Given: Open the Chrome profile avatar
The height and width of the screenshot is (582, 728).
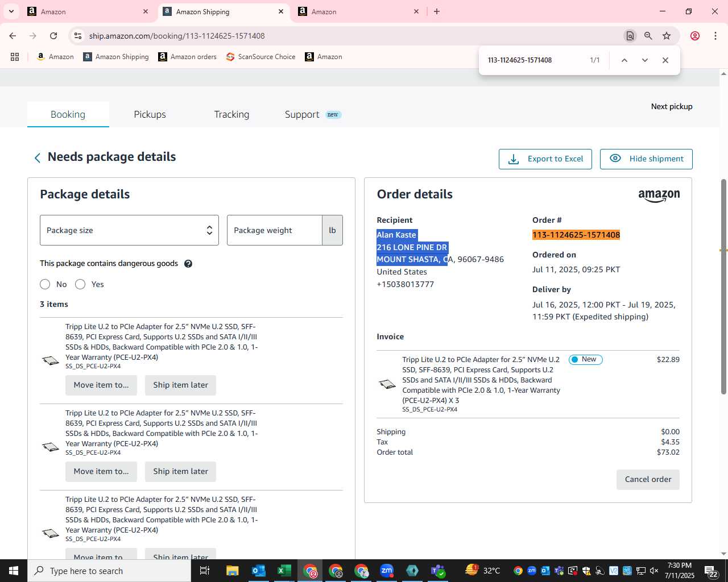Looking at the screenshot, I should (695, 36).
